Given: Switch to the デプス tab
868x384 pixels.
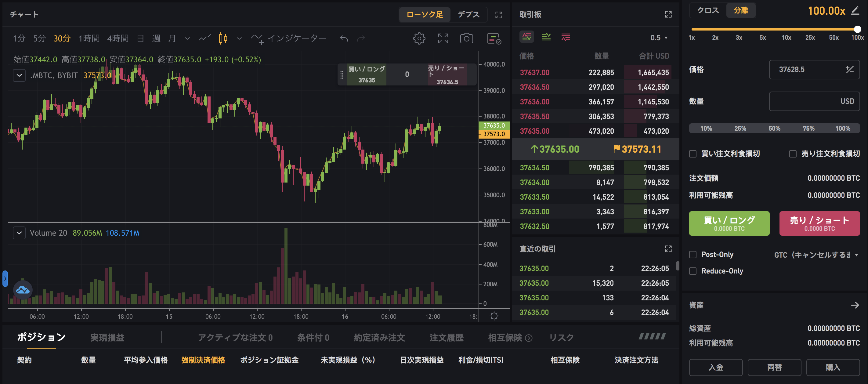Looking at the screenshot, I should pyautogui.click(x=469, y=14).
